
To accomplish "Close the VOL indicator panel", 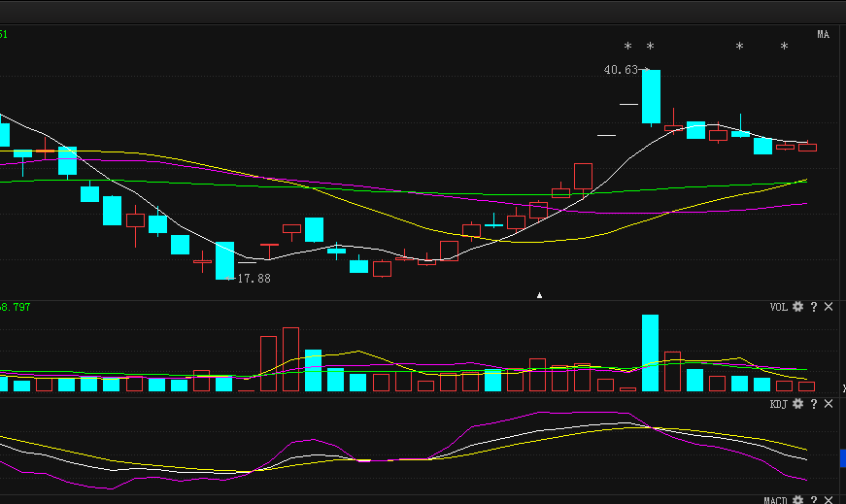I will [x=829, y=307].
